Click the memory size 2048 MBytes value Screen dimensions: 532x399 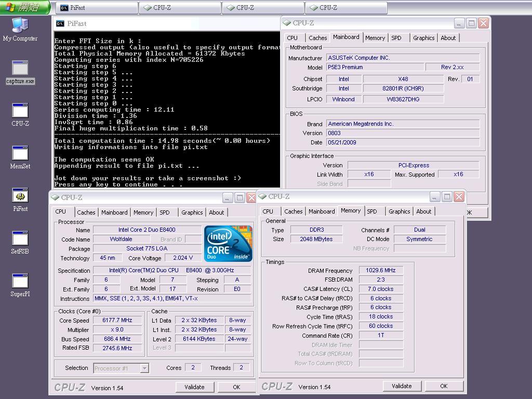coord(316,239)
